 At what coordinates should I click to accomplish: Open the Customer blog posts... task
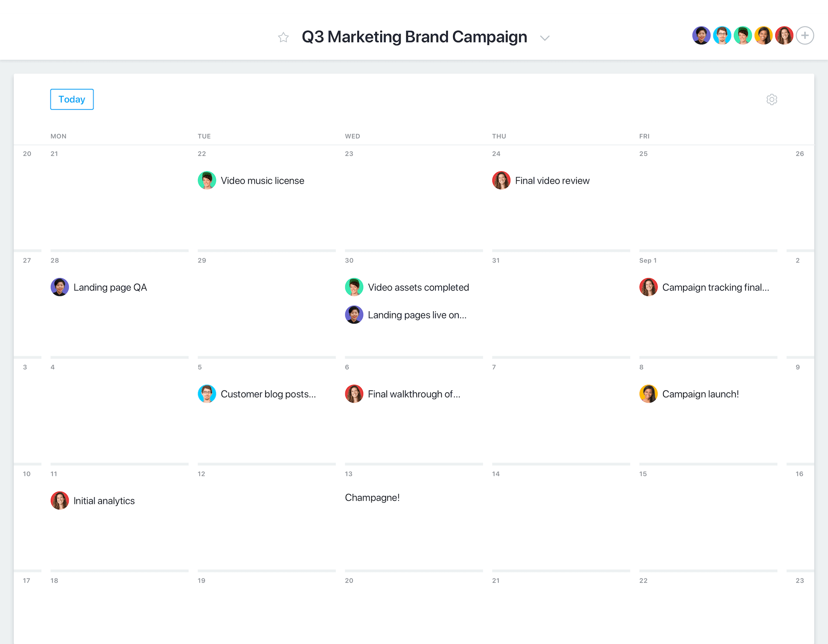coord(268,394)
